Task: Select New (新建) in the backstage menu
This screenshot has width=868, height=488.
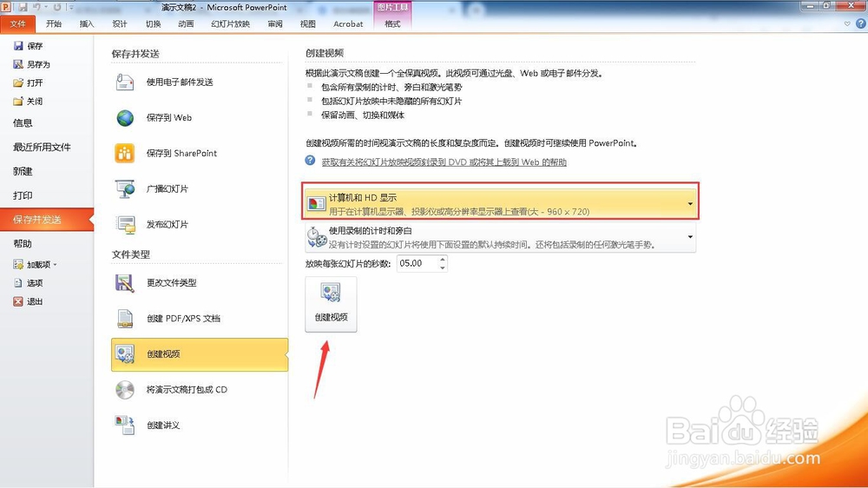Action: [x=23, y=171]
